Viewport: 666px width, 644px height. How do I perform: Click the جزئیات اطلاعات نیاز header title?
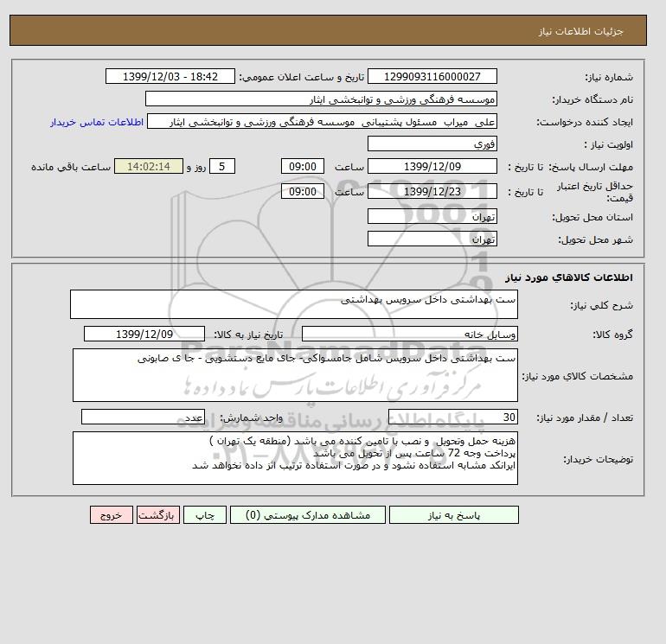(x=580, y=31)
